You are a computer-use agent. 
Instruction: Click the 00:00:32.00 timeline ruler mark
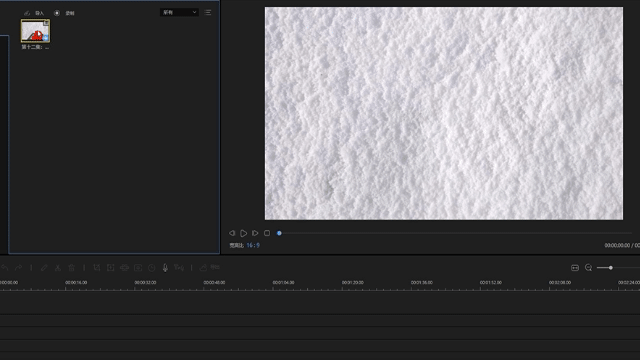click(x=145, y=282)
